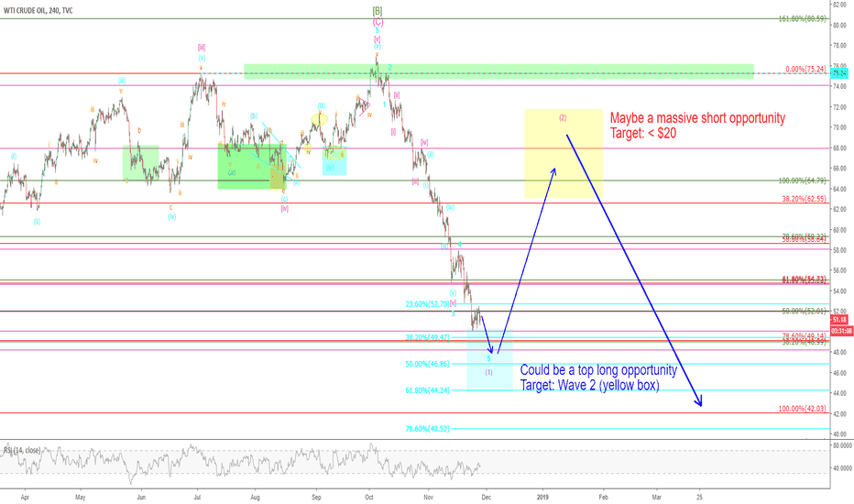Click the Apr label on the time axis

tap(25, 497)
